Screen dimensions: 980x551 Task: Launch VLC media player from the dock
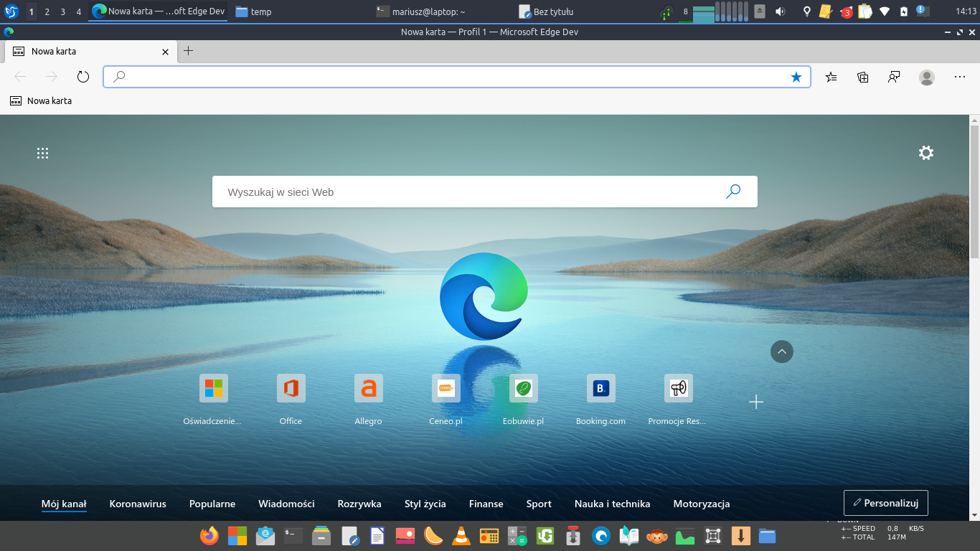coord(461,535)
